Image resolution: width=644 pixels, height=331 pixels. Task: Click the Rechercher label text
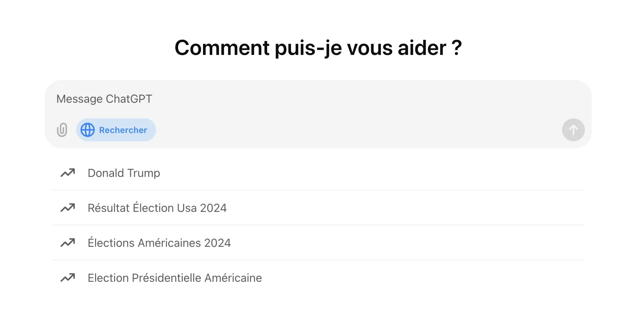[x=123, y=130]
